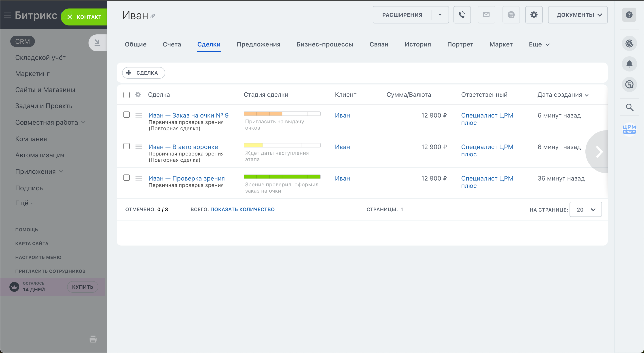
Task: Open settings gear in contact header
Action: 534,15
